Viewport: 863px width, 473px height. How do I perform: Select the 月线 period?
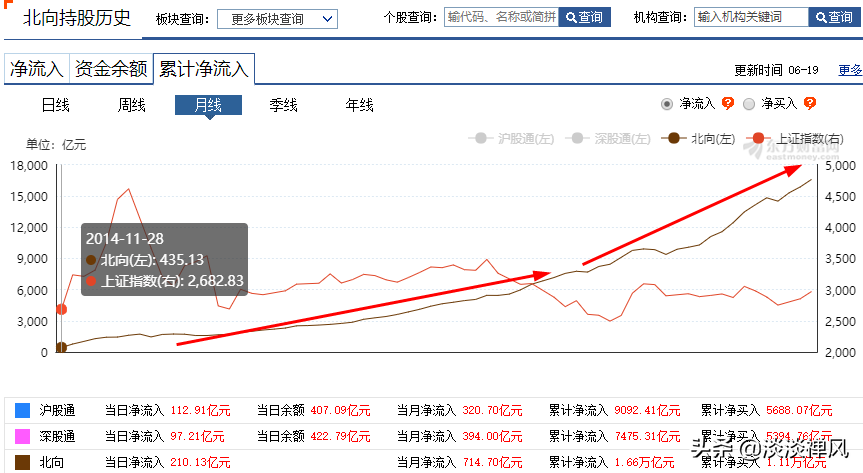208,105
